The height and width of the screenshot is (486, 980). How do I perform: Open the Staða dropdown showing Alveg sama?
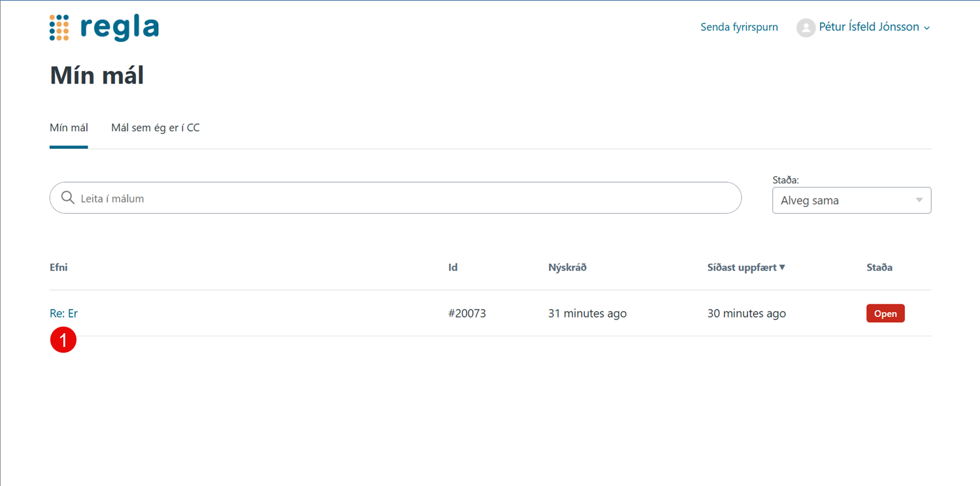(x=851, y=201)
